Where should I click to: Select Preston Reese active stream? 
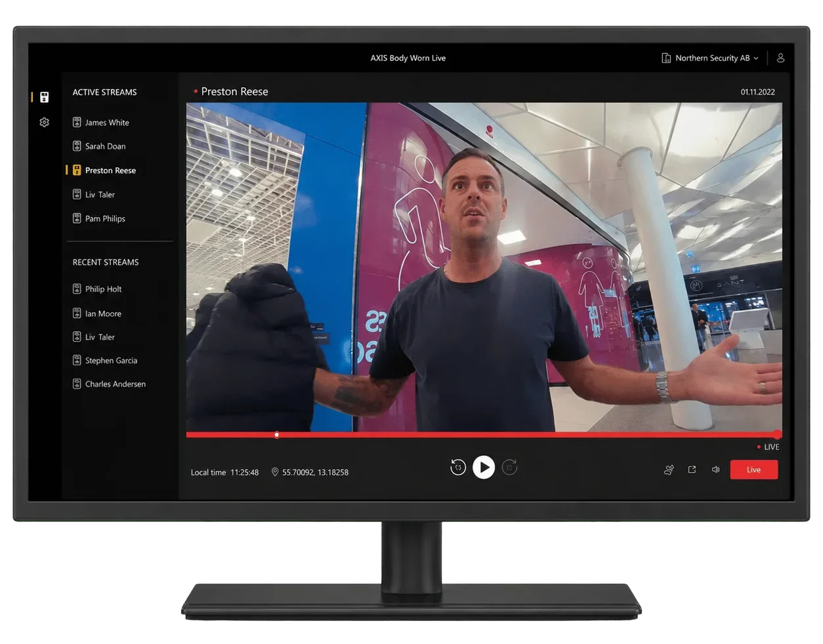pyautogui.click(x=110, y=171)
